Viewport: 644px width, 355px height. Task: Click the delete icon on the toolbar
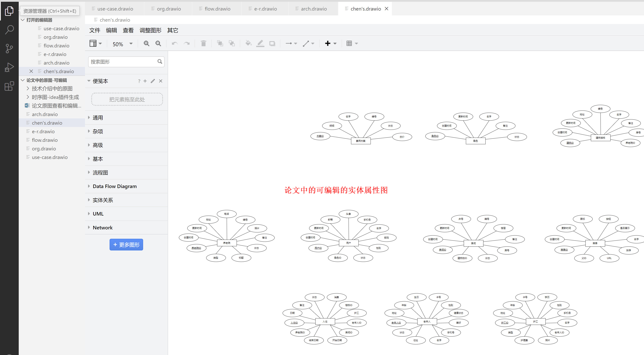[203, 43]
